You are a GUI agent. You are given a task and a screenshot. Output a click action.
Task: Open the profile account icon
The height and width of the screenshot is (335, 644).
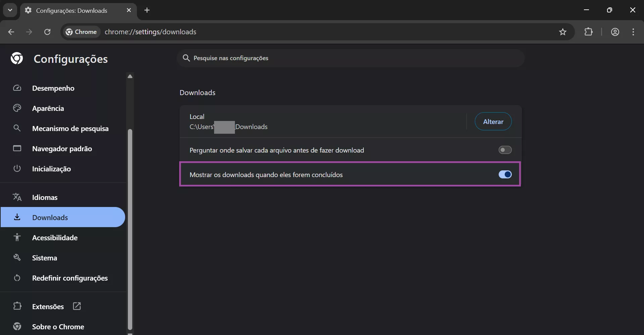(615, 32)
